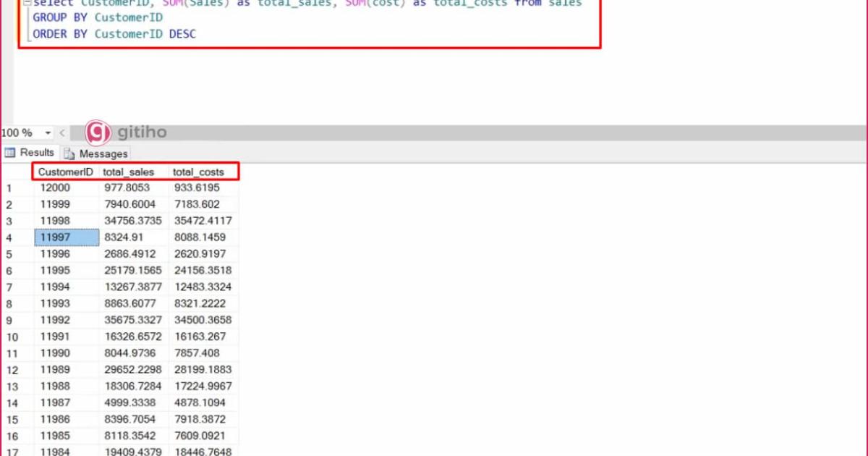
Task: Click cell value 24156.3518
Action: (203, 271)
